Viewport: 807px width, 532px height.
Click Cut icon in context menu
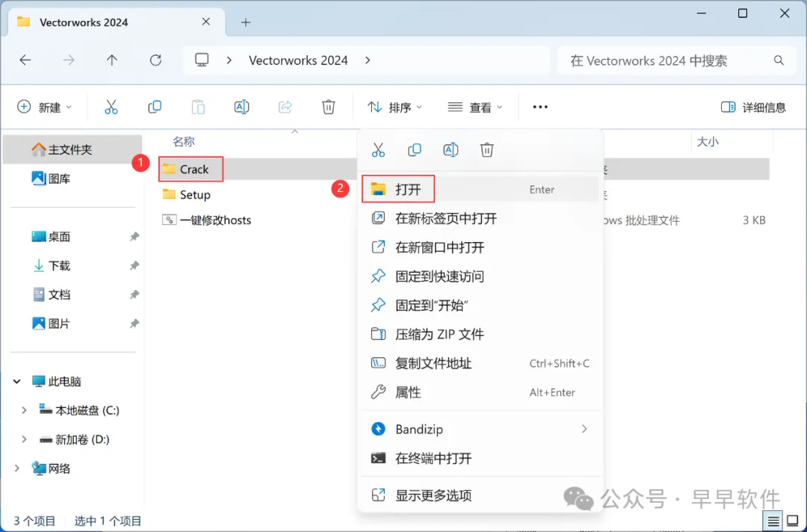[x=378, y=149]
